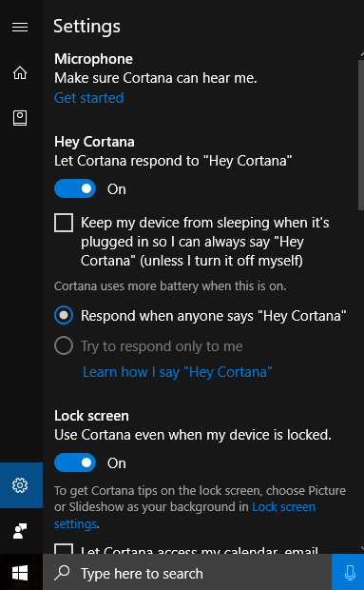Click the settings vertical scrollbar thumb
Viewport: 364px width, 590px height.
(361, 135)
